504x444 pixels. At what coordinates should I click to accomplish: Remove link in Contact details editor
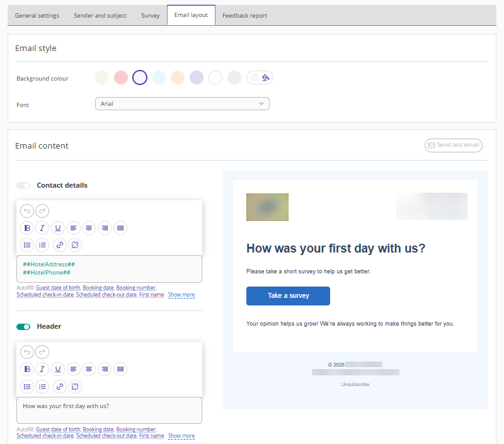point(75,245)
